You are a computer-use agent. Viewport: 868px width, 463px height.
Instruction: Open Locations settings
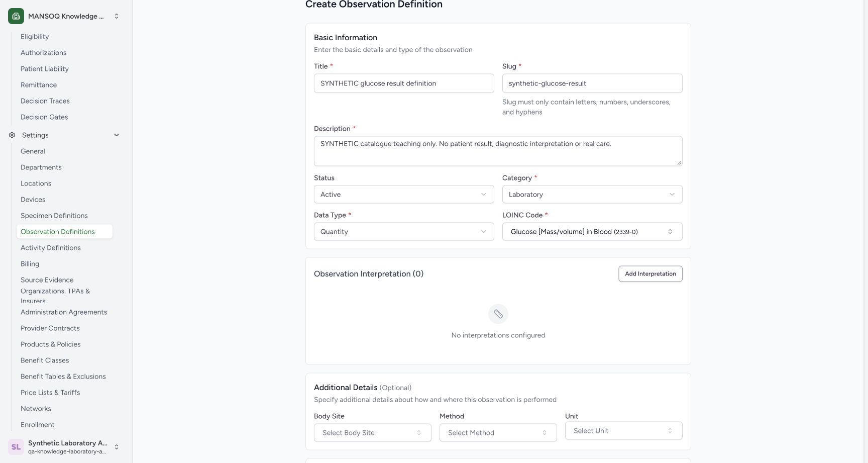pos(36,183)
